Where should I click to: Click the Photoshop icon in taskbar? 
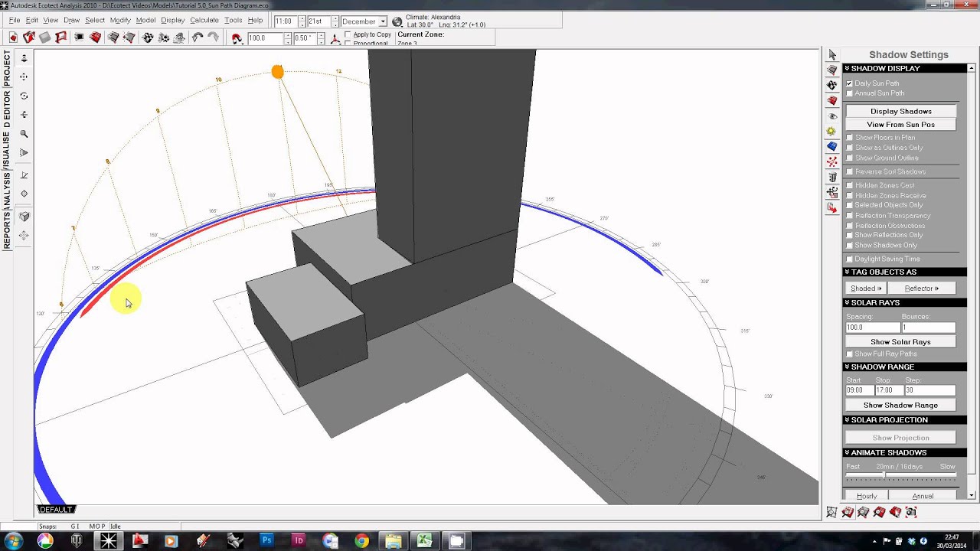(266, 540)
